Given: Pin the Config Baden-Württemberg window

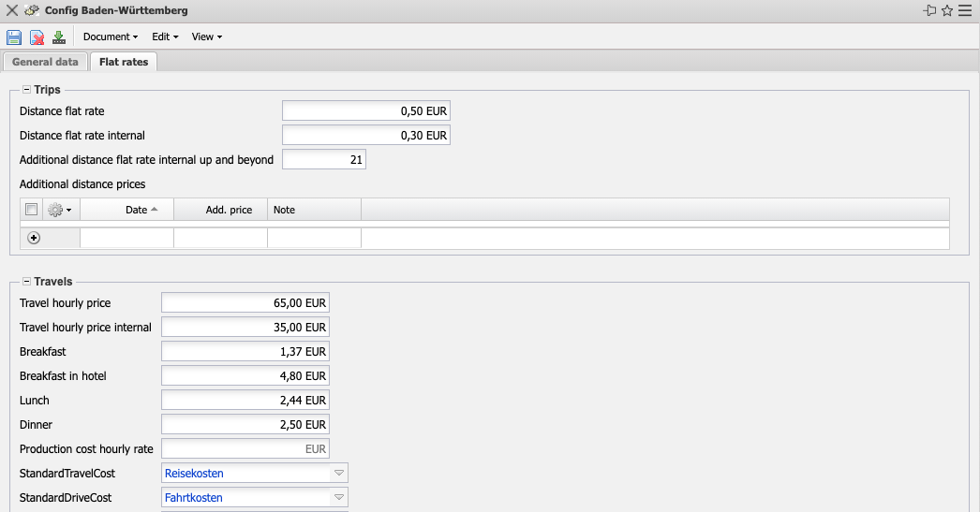Looking at the screenshot, I should point(929,10).
